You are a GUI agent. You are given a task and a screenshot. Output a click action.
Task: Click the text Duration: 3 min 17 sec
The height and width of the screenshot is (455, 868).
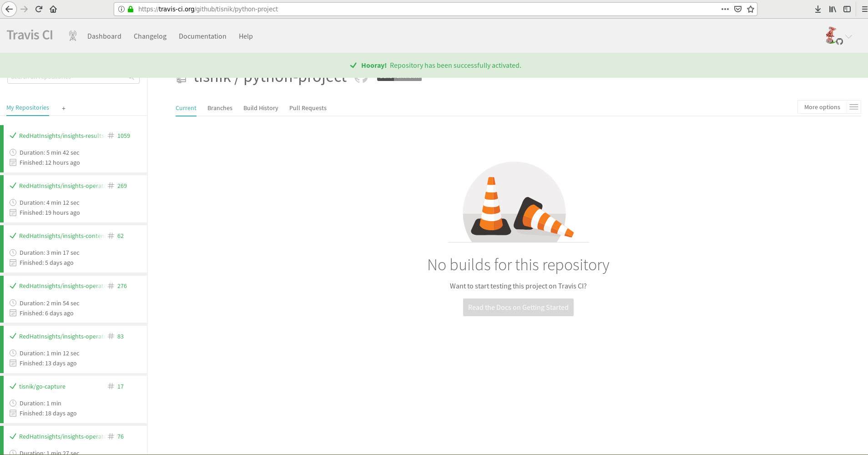pos(49,253)
